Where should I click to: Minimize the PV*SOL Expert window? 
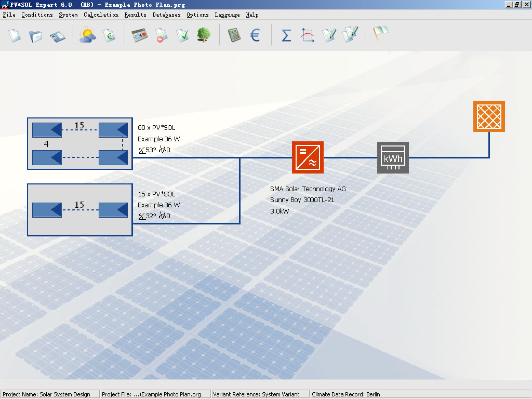tap(509, 5)
